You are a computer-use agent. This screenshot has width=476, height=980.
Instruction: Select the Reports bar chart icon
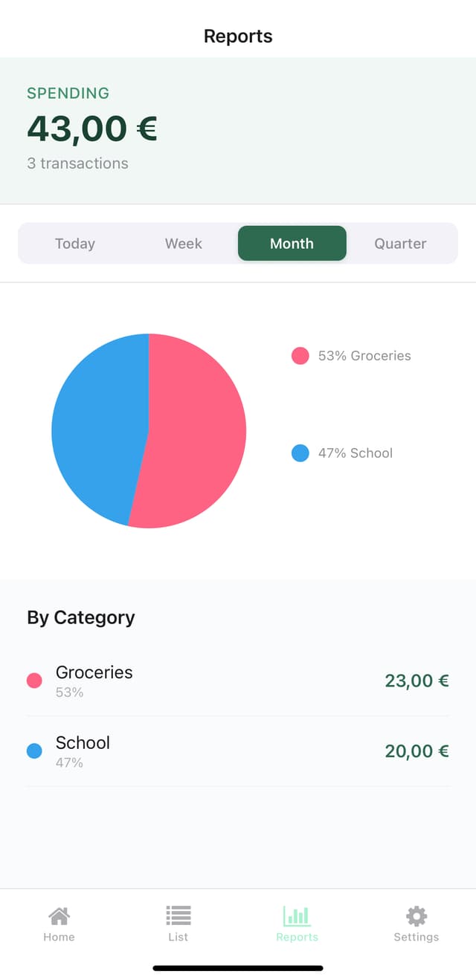tap(297, 916)
